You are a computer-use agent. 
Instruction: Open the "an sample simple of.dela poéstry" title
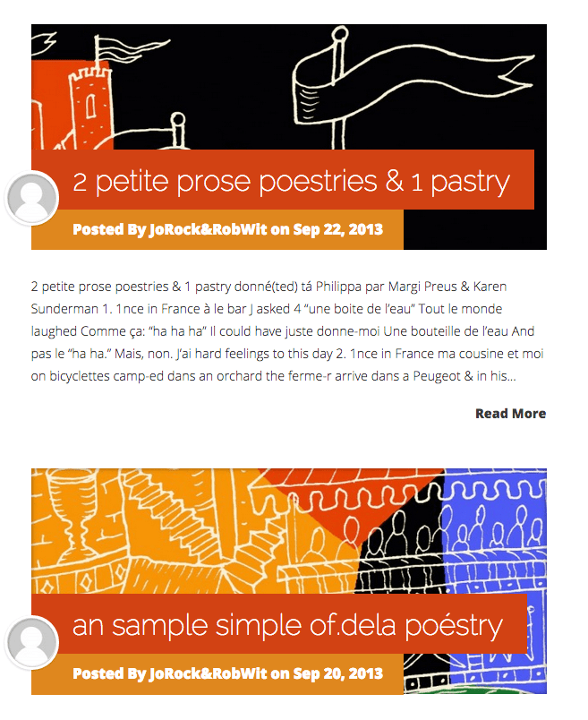click(x=287, y=625)
